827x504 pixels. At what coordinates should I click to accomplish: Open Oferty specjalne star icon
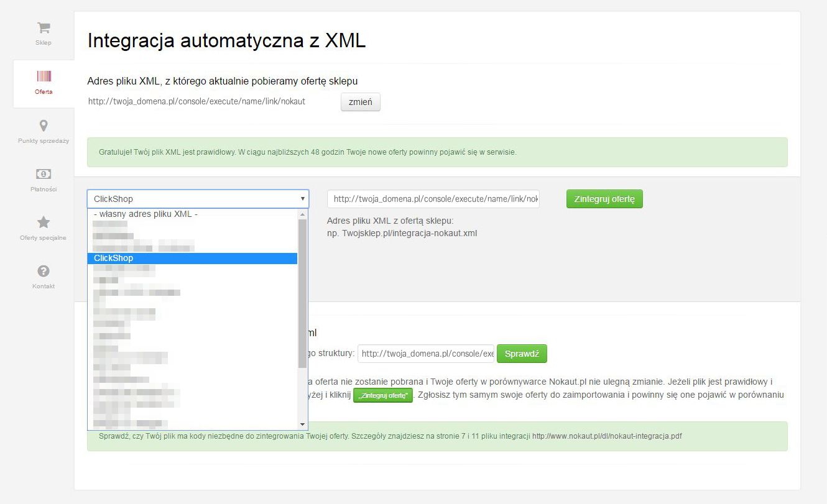click(x=44, y=222)
